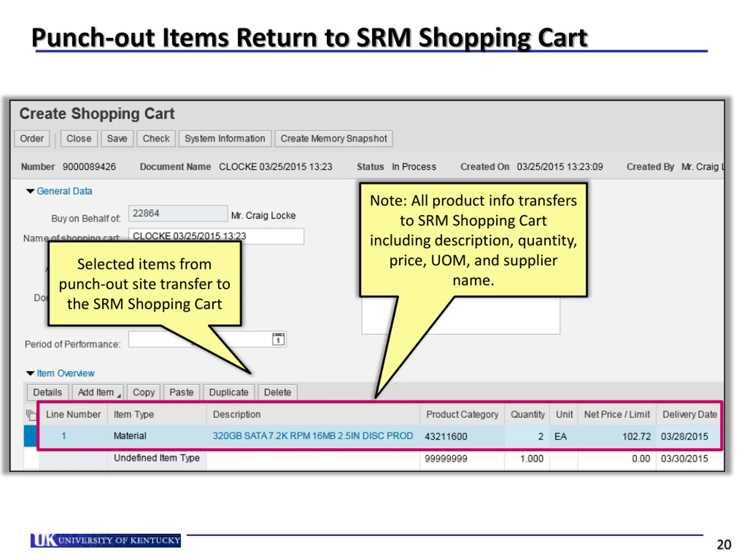Screen dimensions: 747x560
Task: Click Create Memory Snapshot button
Action: [333, 139]
